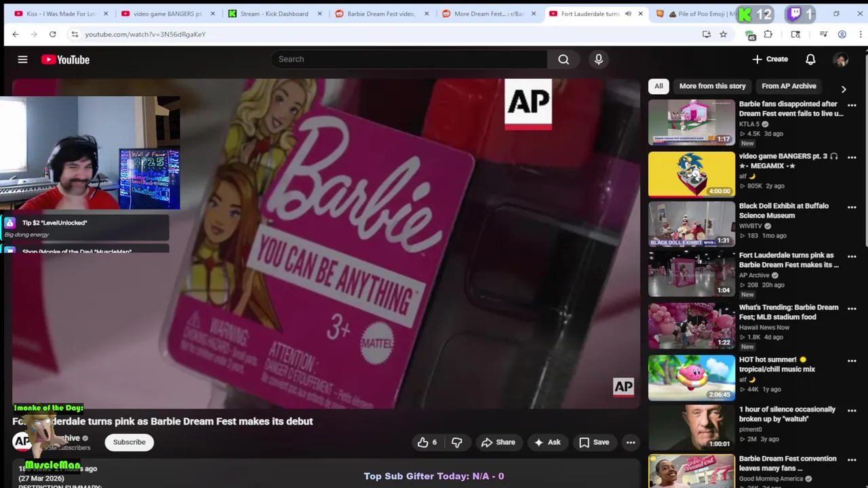Go to the YouTube home logo
The width and height of the screenshot is (868, 488).
click(x=65, y=60)
